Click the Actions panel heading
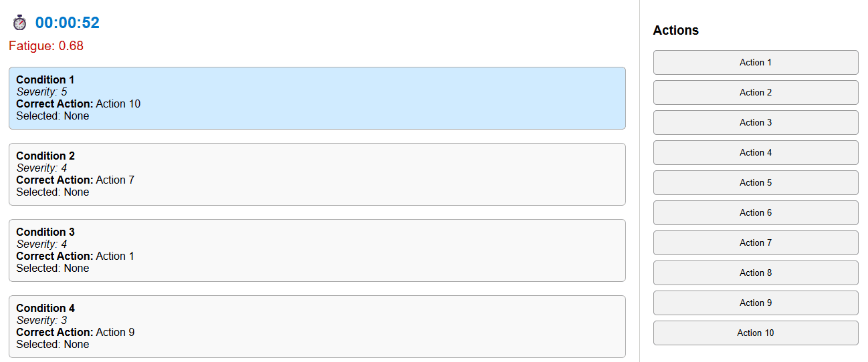This screenshot has height=362, width=868. click(x=675, y=31)
